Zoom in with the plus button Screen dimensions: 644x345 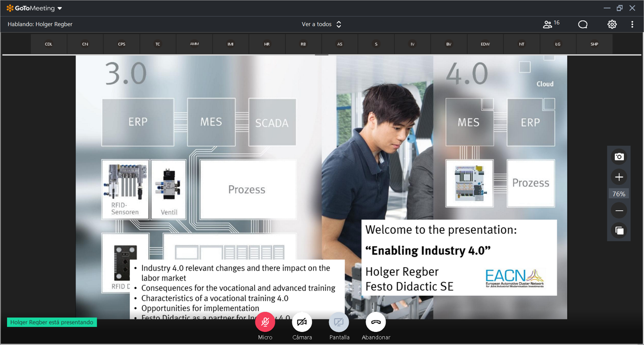(619, 177)
